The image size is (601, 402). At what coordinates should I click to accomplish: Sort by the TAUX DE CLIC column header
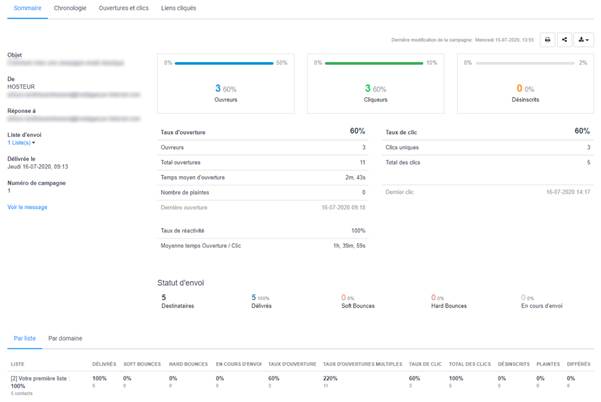[x=425, y=364]
